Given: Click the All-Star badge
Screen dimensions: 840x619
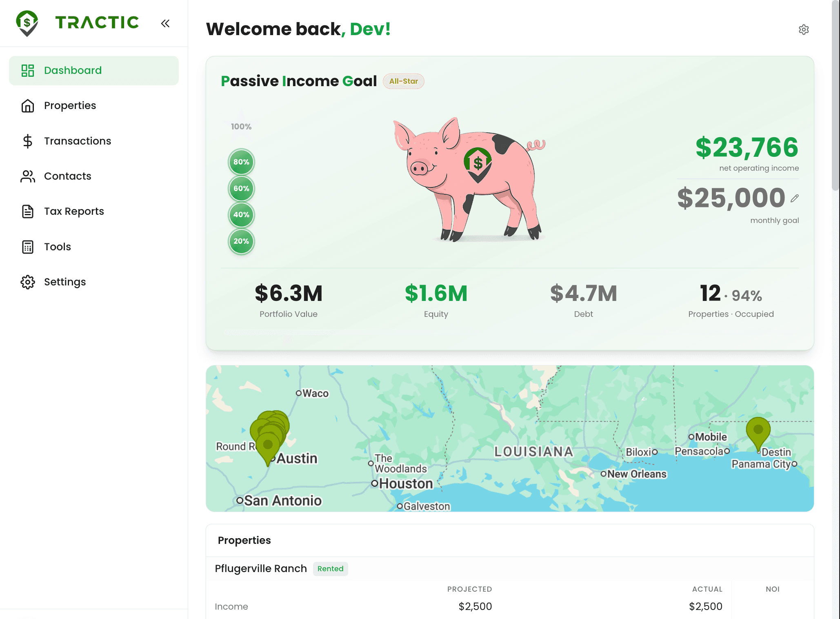Looking at the screenshot, I should click(403, 81).
